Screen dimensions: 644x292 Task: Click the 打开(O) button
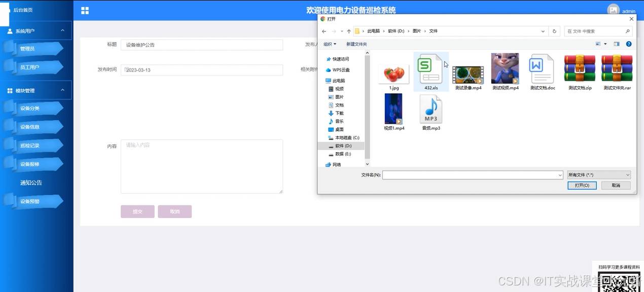click(x=582, y=186)
